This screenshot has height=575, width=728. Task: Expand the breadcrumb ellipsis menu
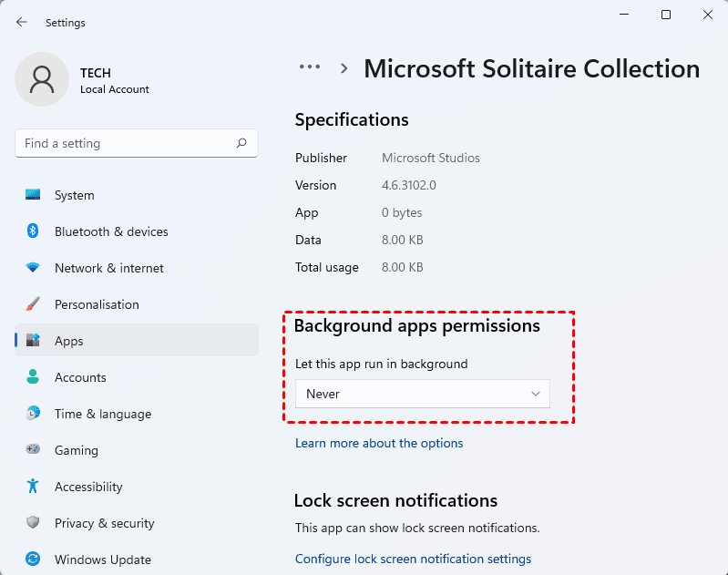coord(310,67)
